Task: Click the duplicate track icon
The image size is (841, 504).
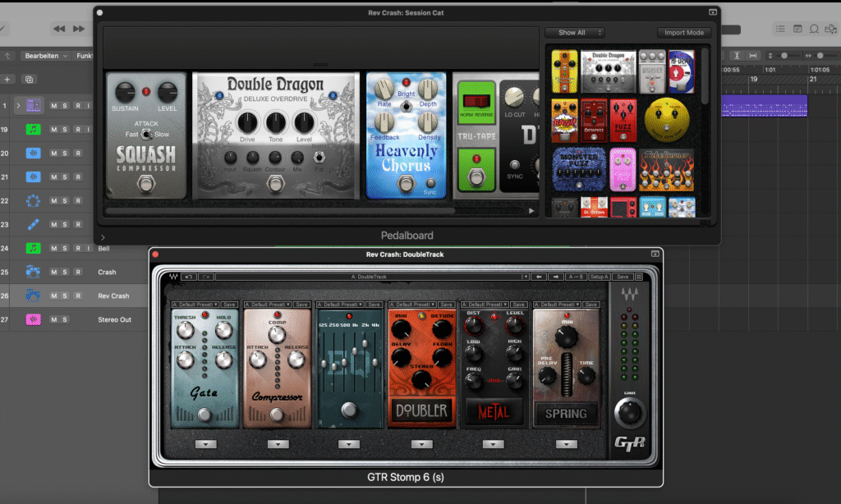Action: click(29, 80)
